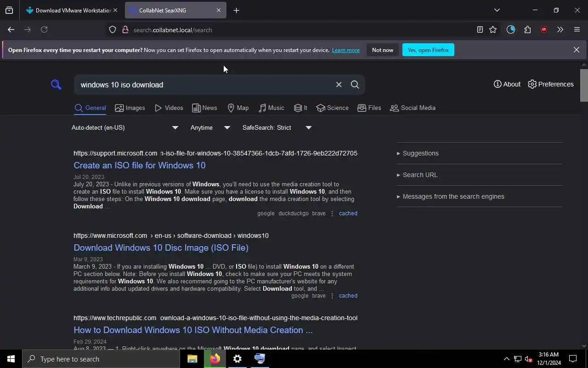Screen dimensions: 588x368
Task: Open File Explorer from taskbar
Action: coord(192,359)
